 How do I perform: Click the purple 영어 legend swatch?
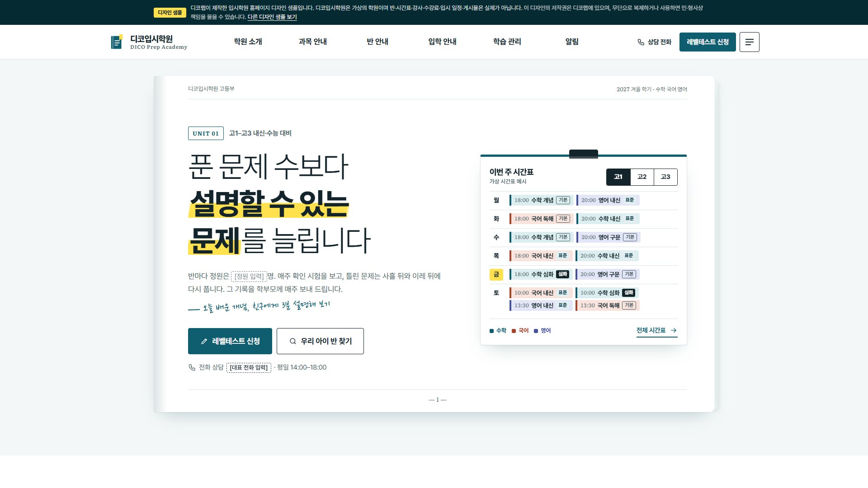point(536,331)
